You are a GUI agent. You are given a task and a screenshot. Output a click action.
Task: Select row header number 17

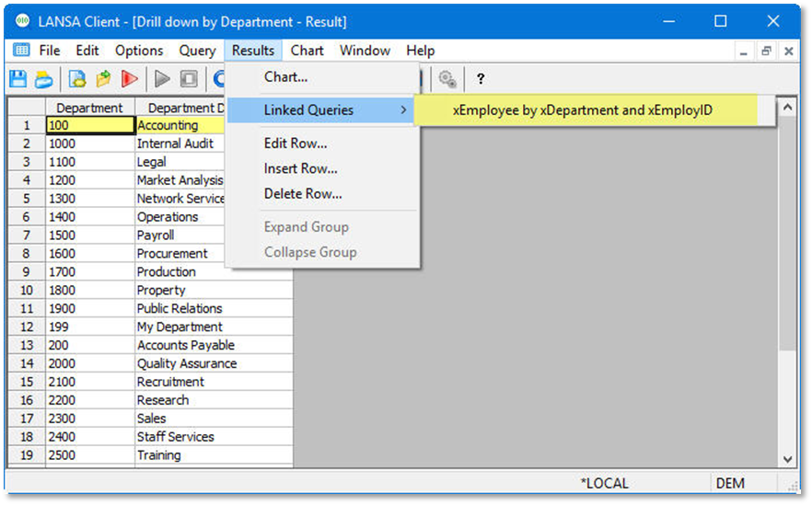[27, 419]
